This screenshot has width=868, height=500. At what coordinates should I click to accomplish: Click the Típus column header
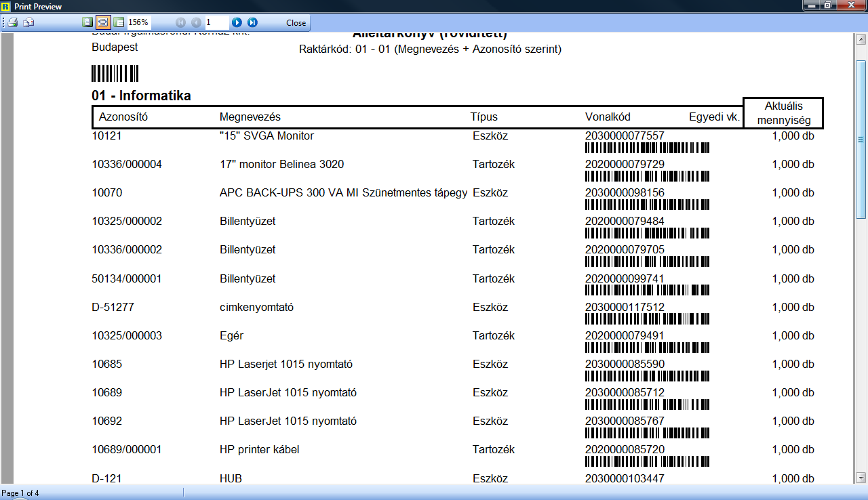(x=484, y=117)
